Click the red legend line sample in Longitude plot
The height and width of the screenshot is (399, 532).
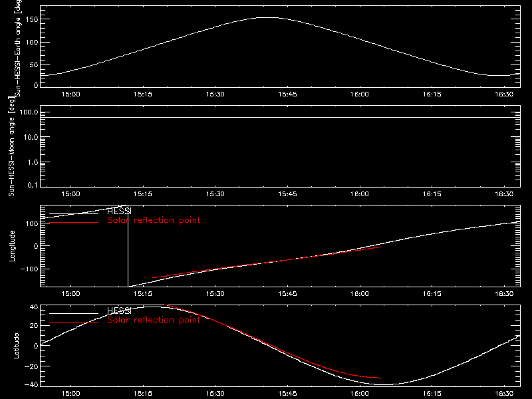[x=74, y=223]
